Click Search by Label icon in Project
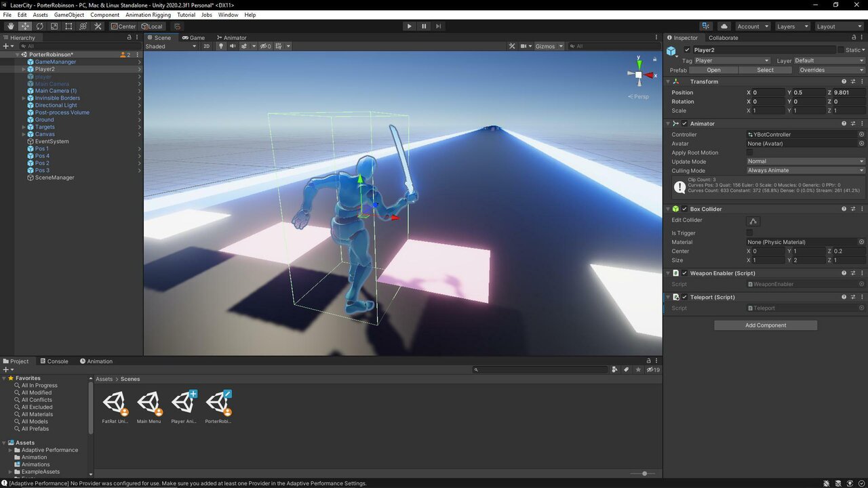The height and width of the screenshot is (488, 868). 626,369
